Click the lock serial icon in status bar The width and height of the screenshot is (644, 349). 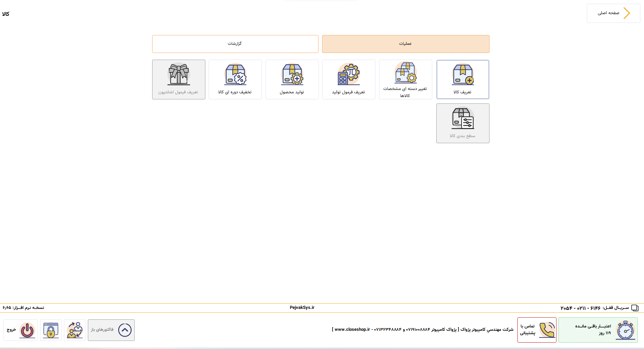coord(635,308)
